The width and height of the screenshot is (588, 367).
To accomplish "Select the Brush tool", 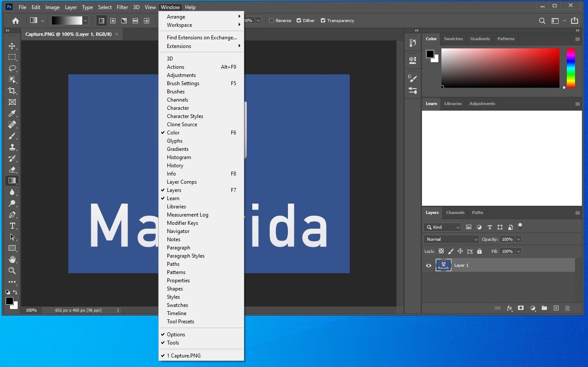I will point(12,136).
